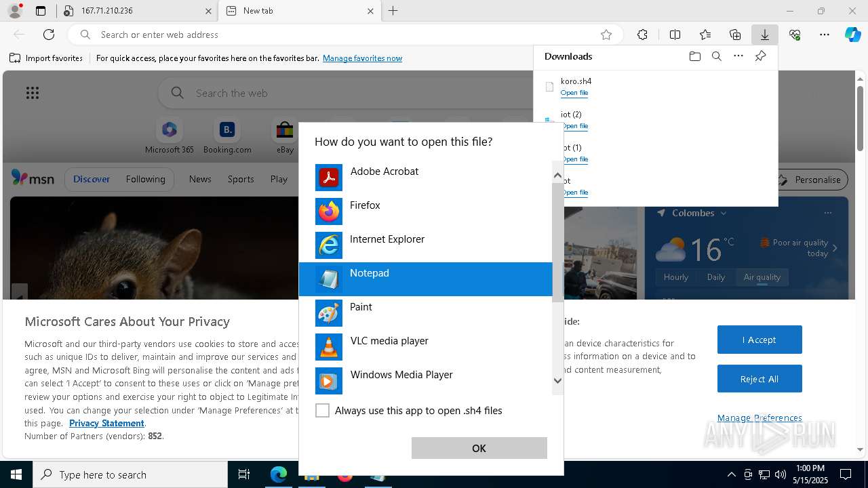Open the Microsoft 365 shortcut
The height and width of the screenshot is (488, 868).
[x=170, y=136]
